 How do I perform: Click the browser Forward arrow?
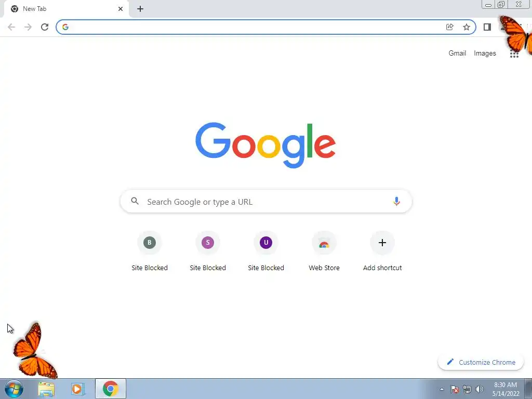coord(28,27)
